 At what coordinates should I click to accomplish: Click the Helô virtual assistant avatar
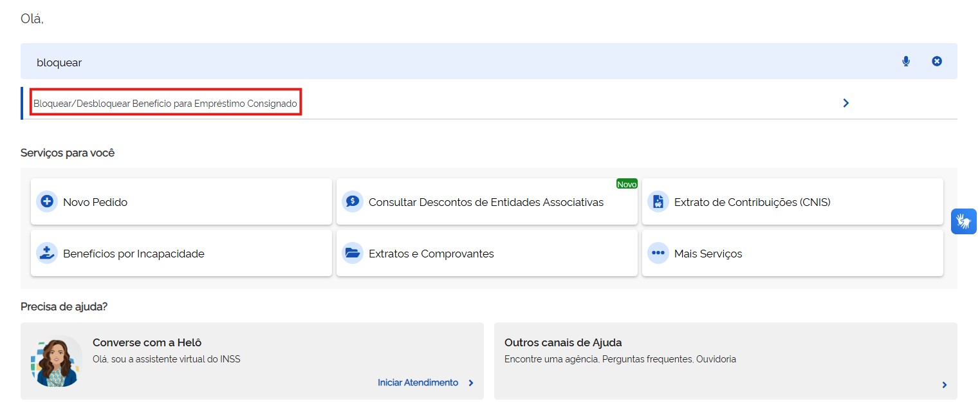click(57, 361)
